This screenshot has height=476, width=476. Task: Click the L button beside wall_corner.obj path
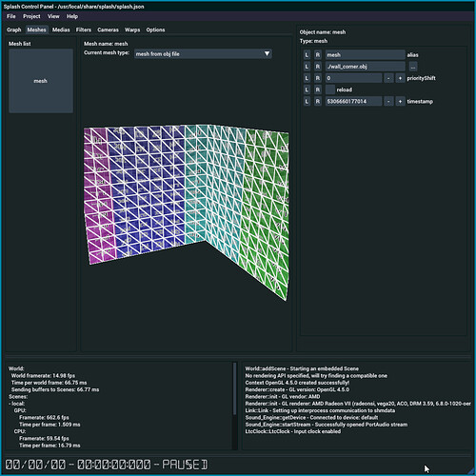click(x=307, y=67)
